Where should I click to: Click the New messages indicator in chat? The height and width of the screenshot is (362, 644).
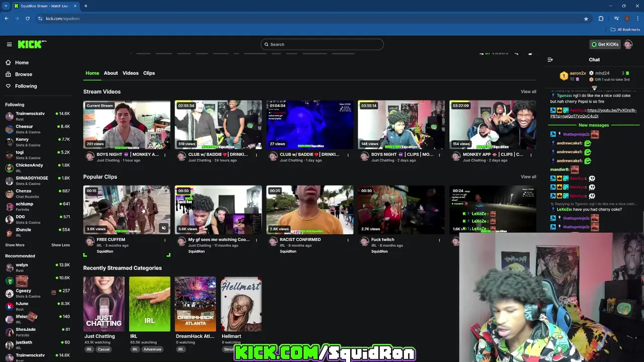(594, 125)
